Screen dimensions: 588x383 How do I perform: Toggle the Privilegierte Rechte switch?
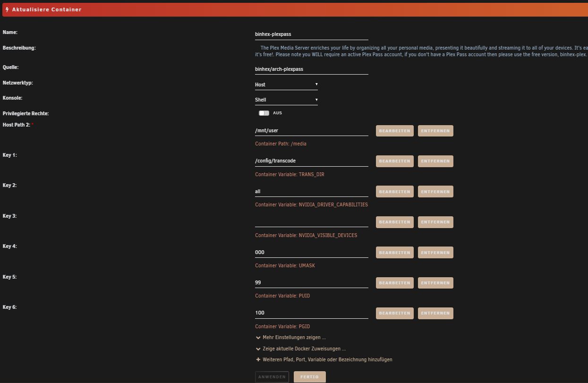264,113
